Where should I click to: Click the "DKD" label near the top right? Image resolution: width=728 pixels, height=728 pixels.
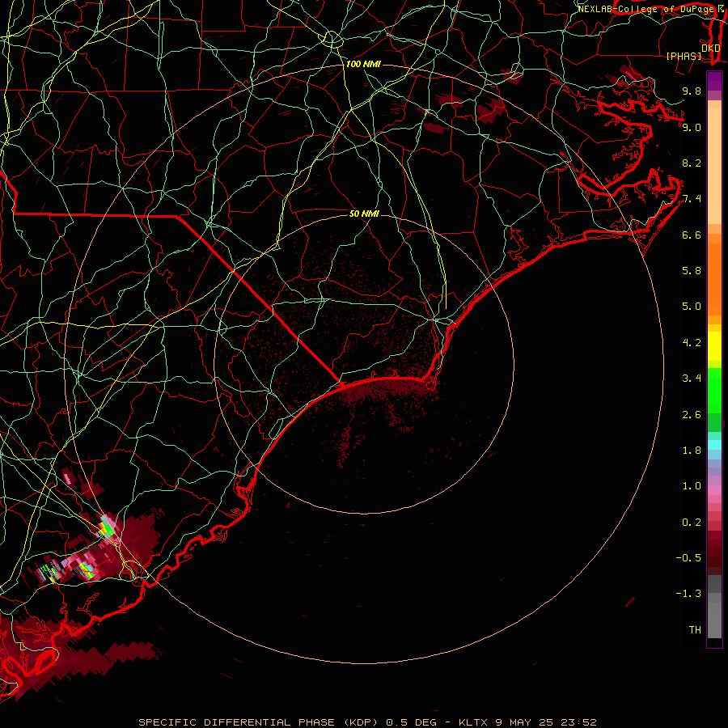(711, 49)
